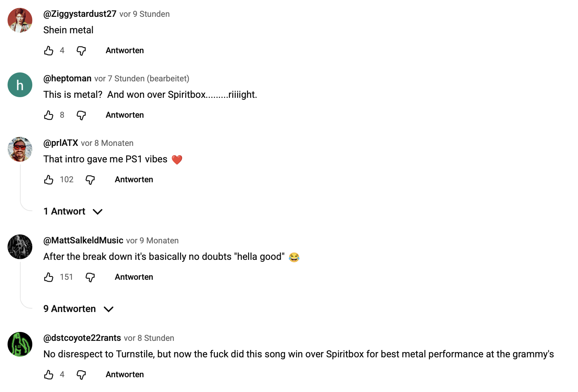Dislike the @heptoman comment
Viewport: 578px width, 392px height.
point(81,115)
